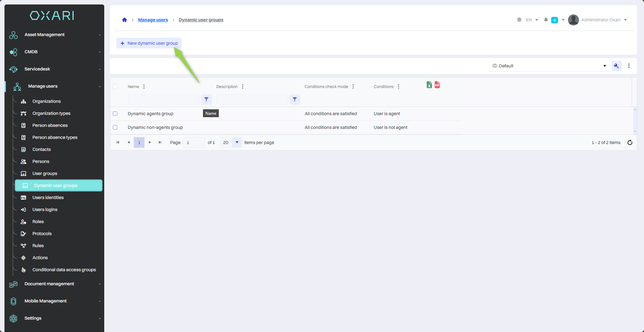Open the items per page dropdown
This screenshot has width=644, height=332.
click(x=237, y=143)
